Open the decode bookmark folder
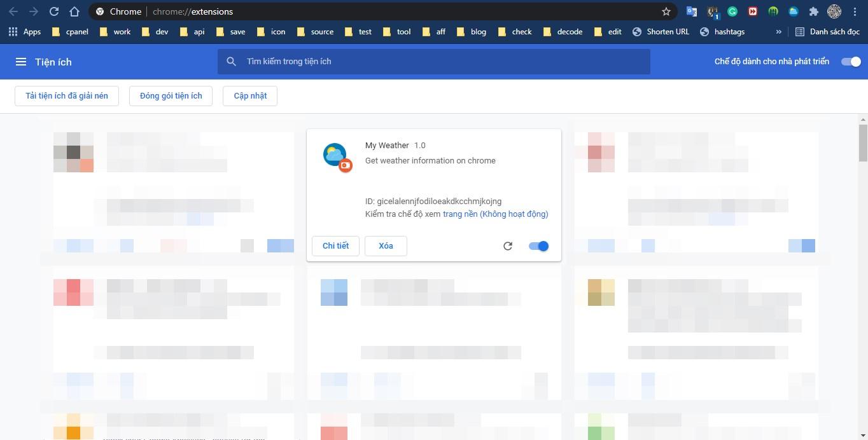 563,32
